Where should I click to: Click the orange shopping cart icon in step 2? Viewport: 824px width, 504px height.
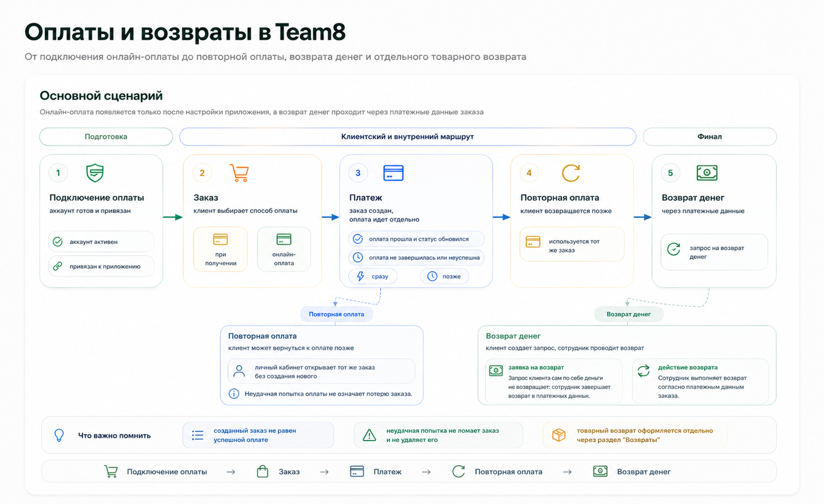coord(239,173)
